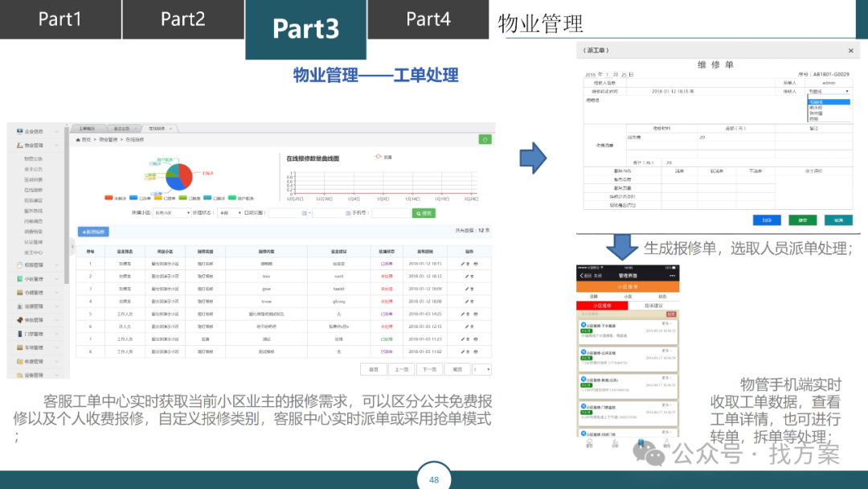Switch to the 业主公告 tab
This screenshot has height=489, width=868.
tap(122, 129)
